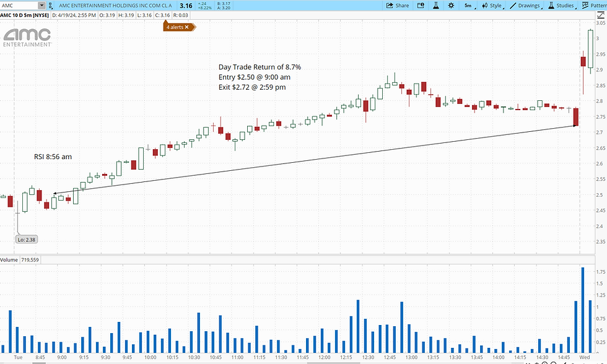The width and height of the screenshot is (607, 364).
Task: Click the O: 3.19 open value
Action: 107,15
